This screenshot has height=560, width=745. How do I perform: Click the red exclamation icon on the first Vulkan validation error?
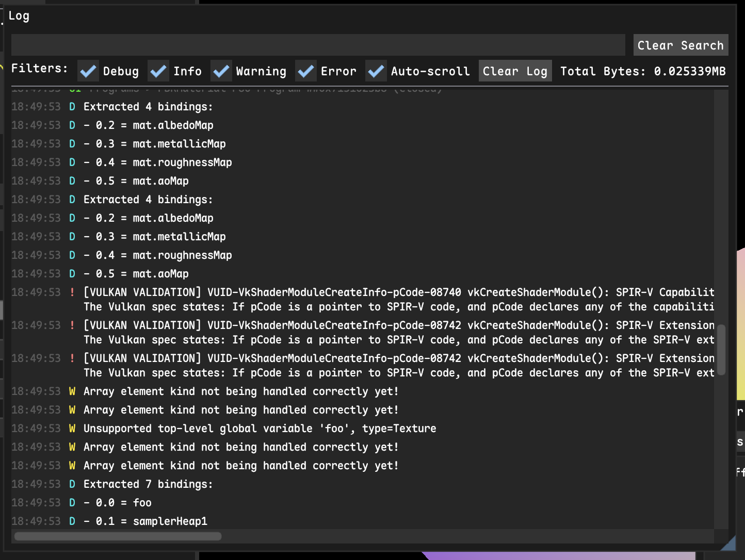click(x=72, y=292)
